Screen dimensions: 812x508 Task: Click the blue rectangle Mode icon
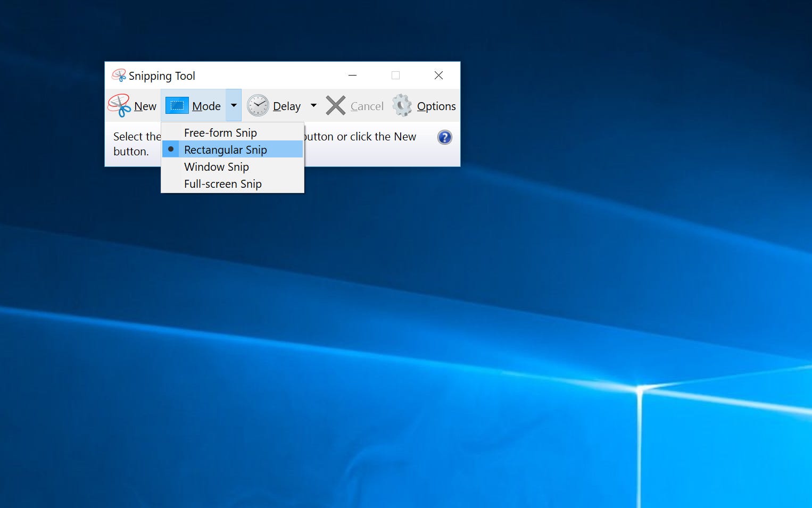[177, 105]
